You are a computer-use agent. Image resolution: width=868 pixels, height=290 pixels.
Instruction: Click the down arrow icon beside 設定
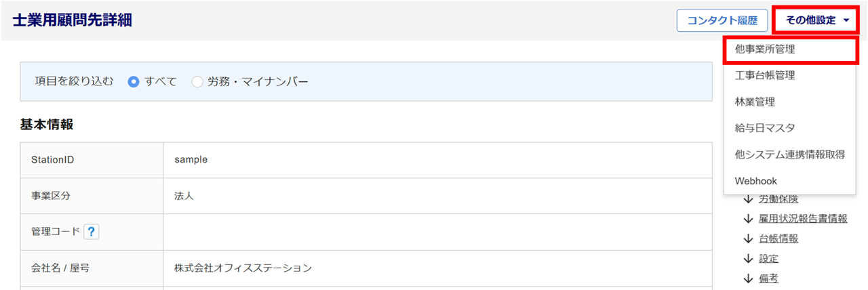pyautogui.click(x=749, y=258)
